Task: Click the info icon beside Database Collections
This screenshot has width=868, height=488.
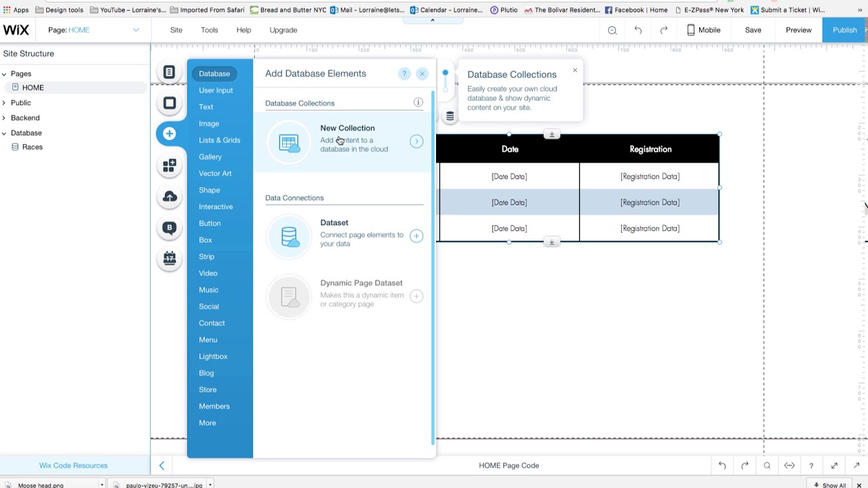Action: coord(418,102)
